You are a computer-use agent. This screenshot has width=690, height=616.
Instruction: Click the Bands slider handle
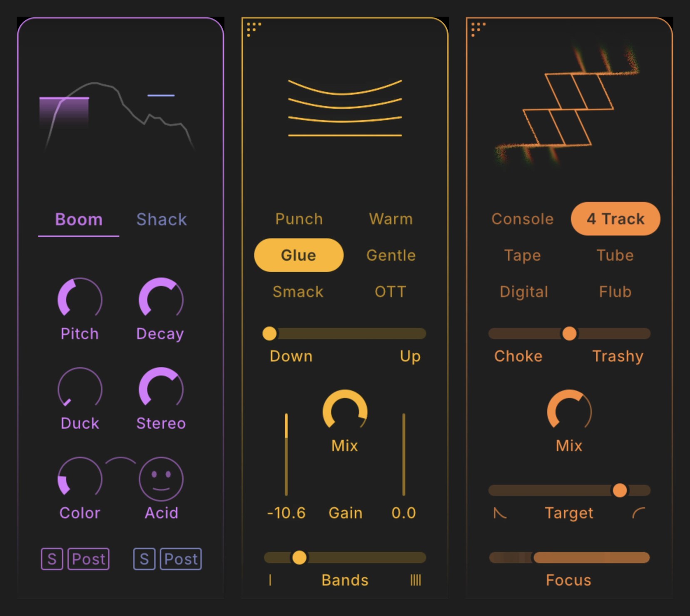pos(299,557)
